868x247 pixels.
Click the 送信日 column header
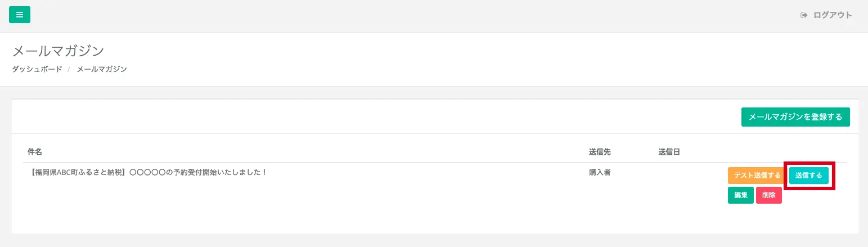[x=669, y=152]
